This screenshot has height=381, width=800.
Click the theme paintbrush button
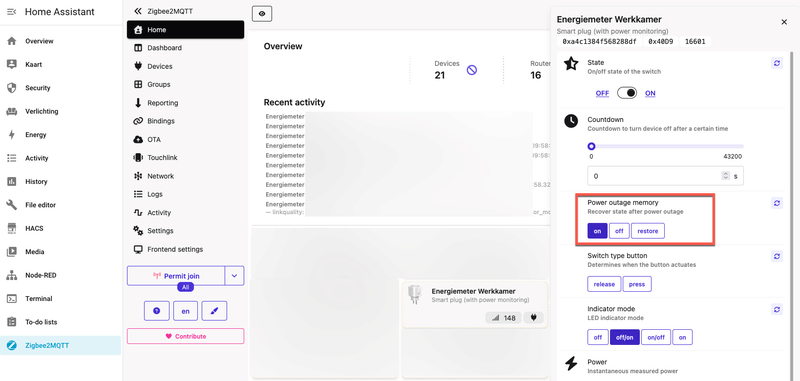click(214, 311)
